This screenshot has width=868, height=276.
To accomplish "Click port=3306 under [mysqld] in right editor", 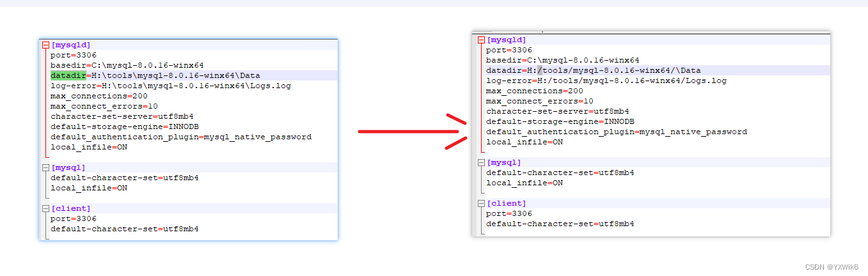I will pos(509,50).
